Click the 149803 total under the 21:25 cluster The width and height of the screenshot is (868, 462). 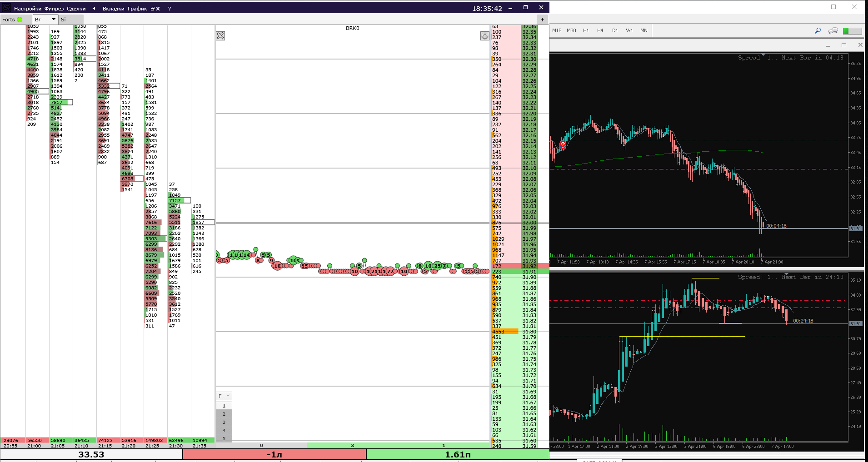(155, 440)
